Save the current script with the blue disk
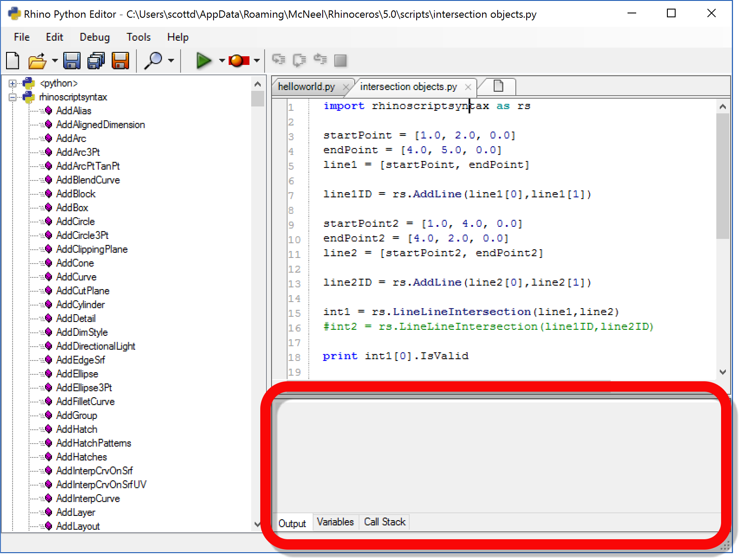This screenshot has height=560, width=741. 72,61
